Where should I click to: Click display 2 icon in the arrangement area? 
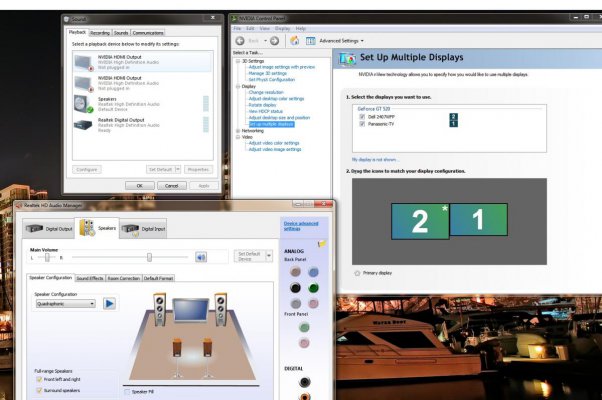pos(420,221)
